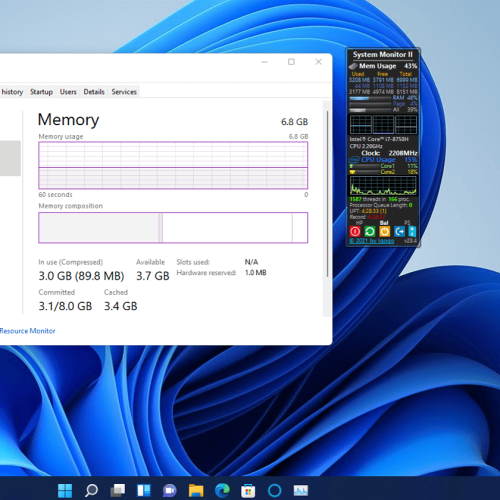Click the Core1 usage bar in the gadget
Viewport: 500px width, 500px height.
(x=365, y=166)
